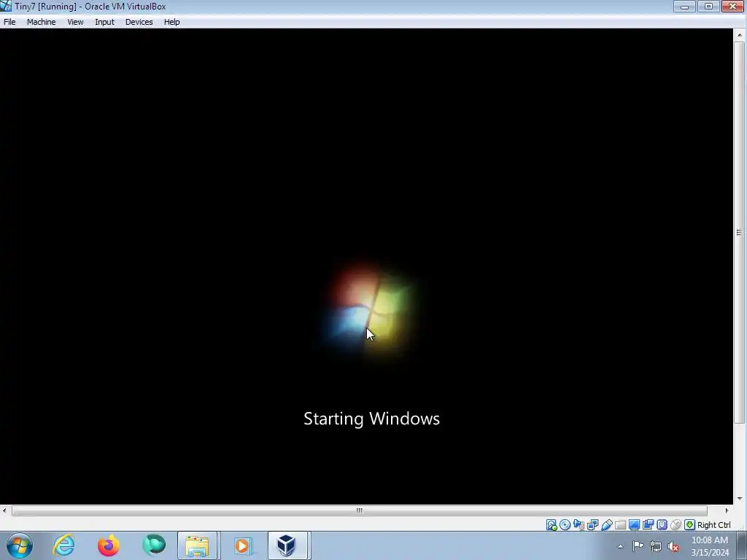
Task: Close the Tiny7 VirtualBox window
Action: pos(732,6)
